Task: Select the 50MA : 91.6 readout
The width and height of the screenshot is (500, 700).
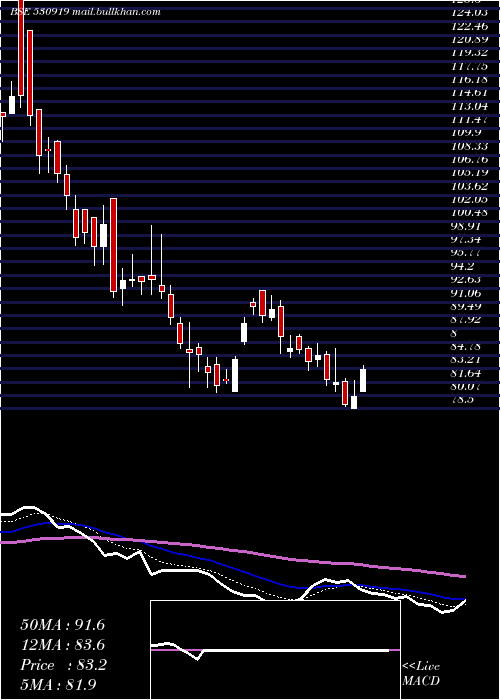Action: 63,625
